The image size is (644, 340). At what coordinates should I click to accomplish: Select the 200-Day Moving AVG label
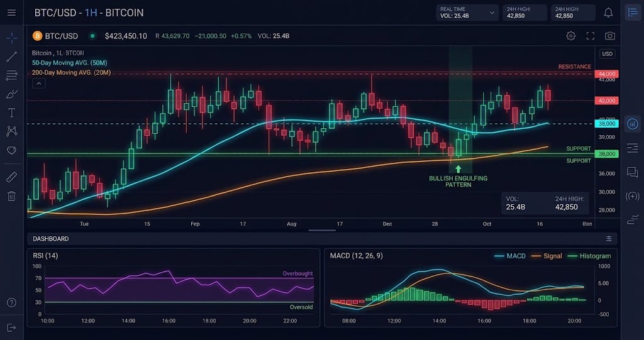[x=72, y=73]
